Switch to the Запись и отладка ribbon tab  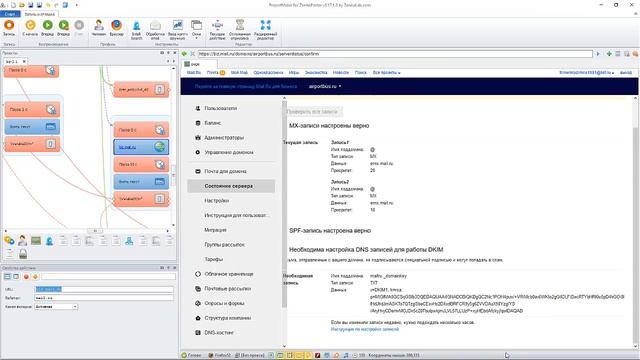coord(40,14)
